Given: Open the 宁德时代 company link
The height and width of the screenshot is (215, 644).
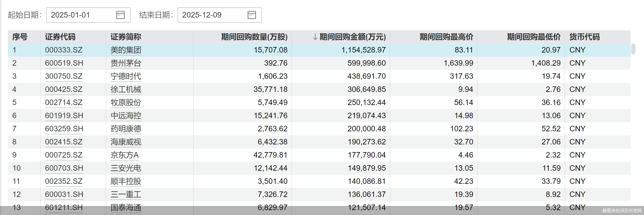Looking at the screenshot, I should (x=125, y=76).
